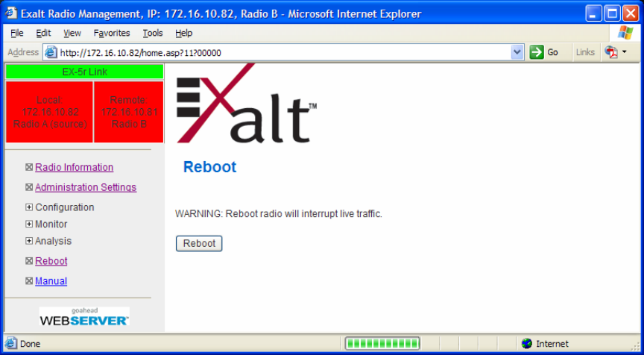Click the GoAhead WebServer logo
The image size is (644, 355).
(84, 316)
